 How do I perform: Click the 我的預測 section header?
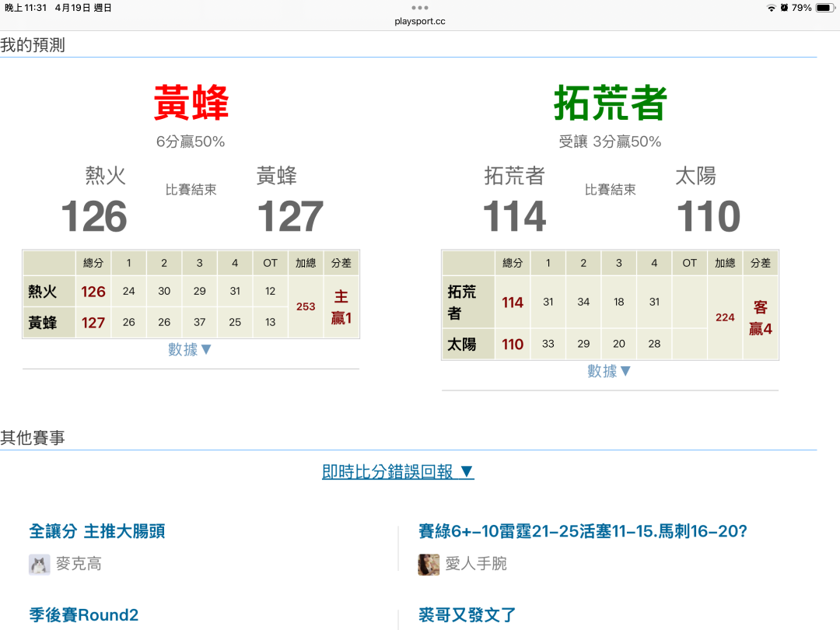pyautogui.click(x=33, y=45)
